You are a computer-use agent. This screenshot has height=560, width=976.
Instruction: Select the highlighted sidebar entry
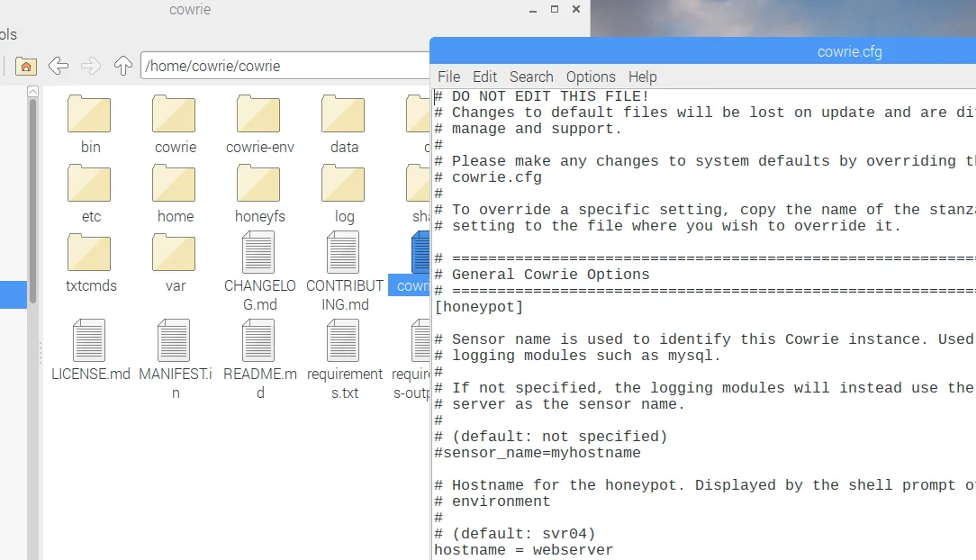[14, 294]
